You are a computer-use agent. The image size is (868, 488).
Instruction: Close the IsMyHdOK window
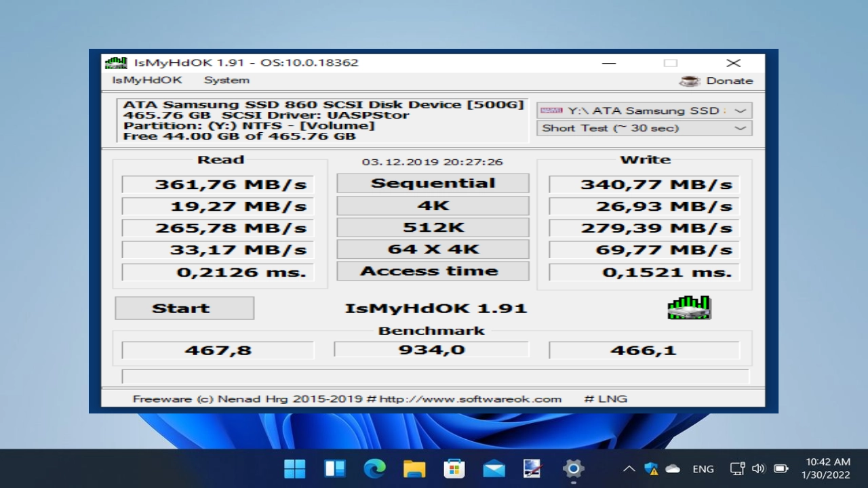pos(734,63)
